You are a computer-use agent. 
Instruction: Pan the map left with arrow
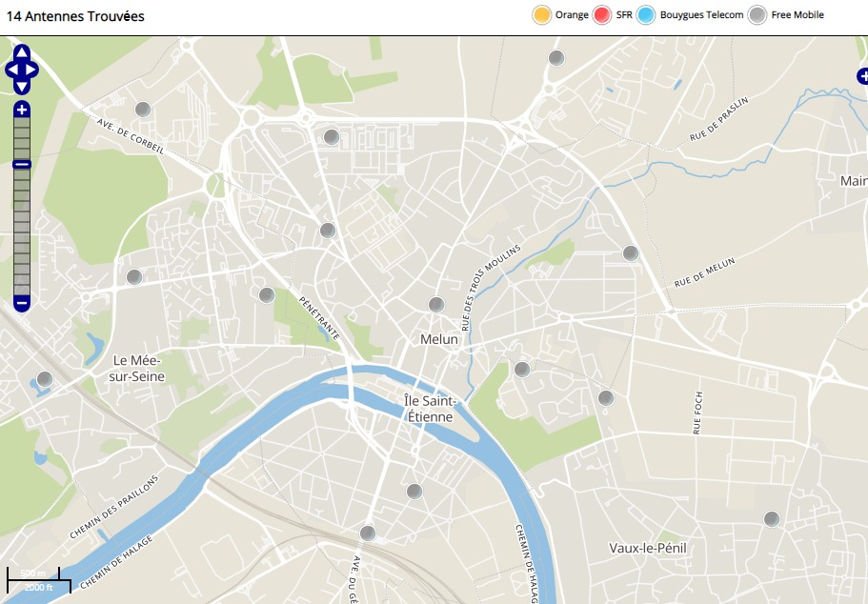coord(11,70)
